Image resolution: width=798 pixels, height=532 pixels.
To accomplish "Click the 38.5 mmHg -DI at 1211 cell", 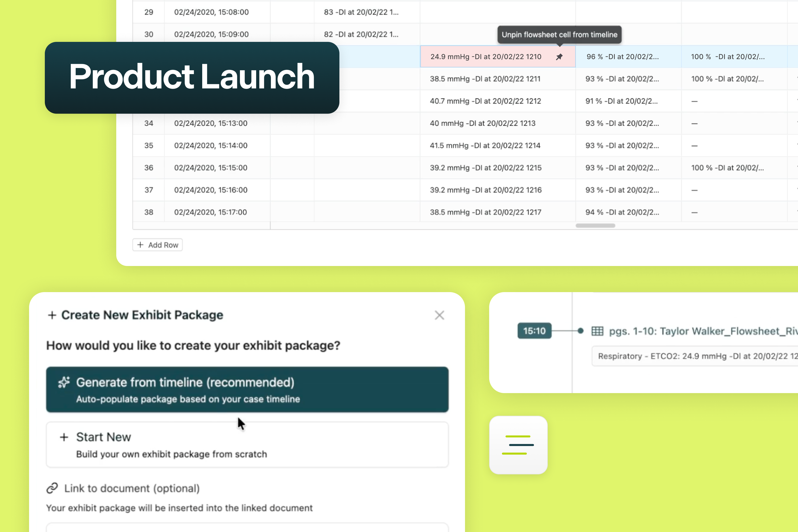I will pyautogui.click(x=485, y=79).
